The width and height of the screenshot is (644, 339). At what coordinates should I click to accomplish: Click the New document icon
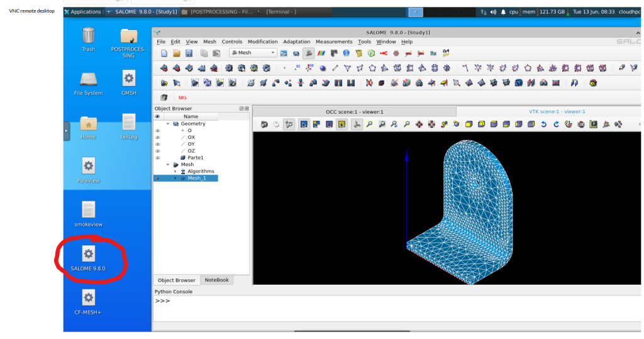tap(164, 53)
